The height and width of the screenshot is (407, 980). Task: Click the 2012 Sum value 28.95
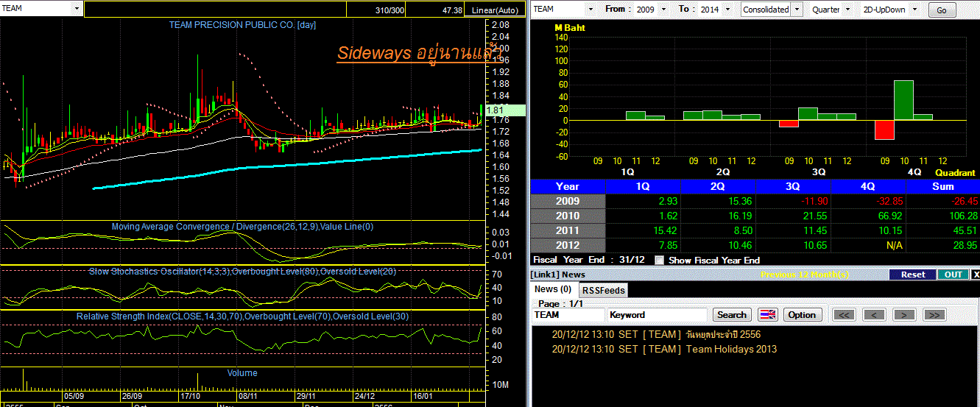pyautogui.click(x=964, y=245)
